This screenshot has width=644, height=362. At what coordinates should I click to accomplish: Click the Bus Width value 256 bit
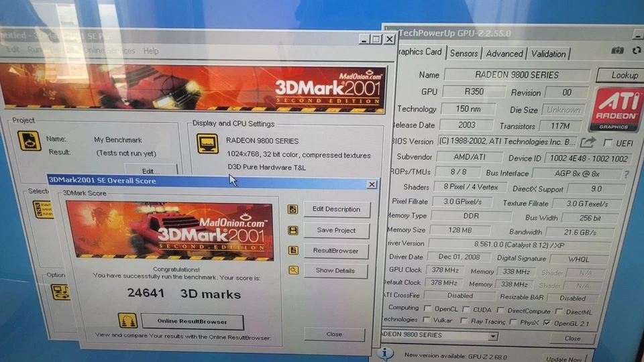point(590,218)
